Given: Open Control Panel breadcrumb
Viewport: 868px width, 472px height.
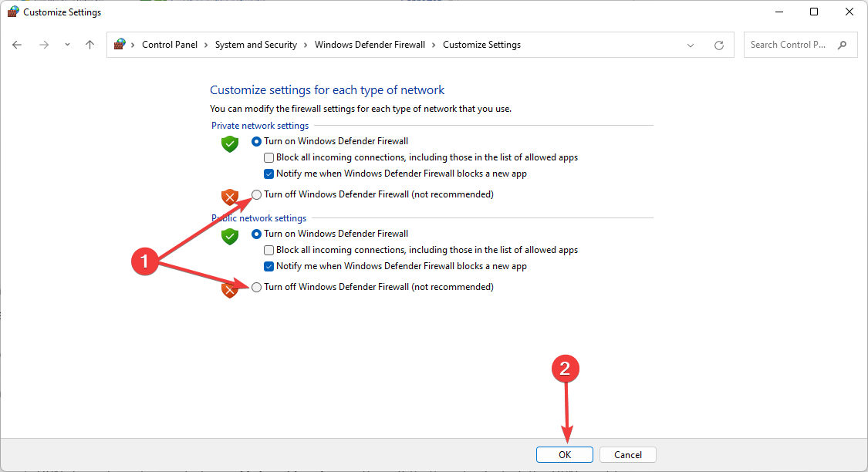Looking at the screenshot, I should (x=170, y=45).
